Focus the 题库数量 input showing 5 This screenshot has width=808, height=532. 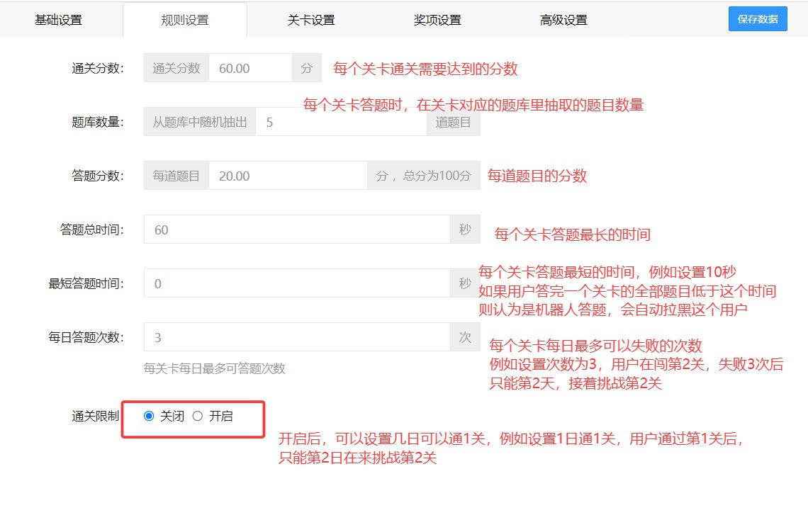[x=340, y=123]
